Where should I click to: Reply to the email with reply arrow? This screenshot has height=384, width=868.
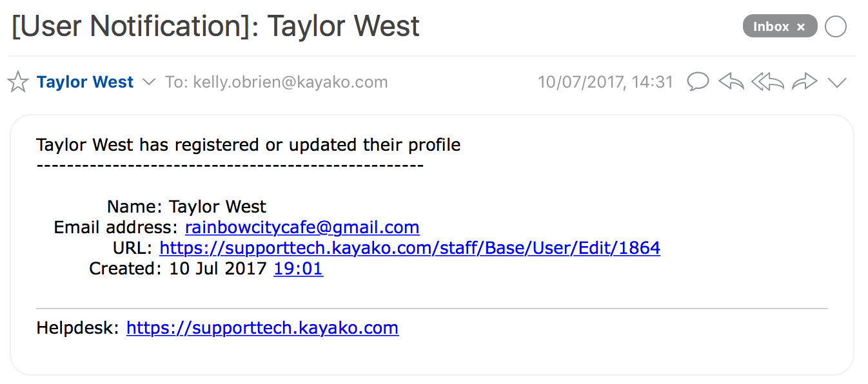pyautogui.click(x=731, y=82)
